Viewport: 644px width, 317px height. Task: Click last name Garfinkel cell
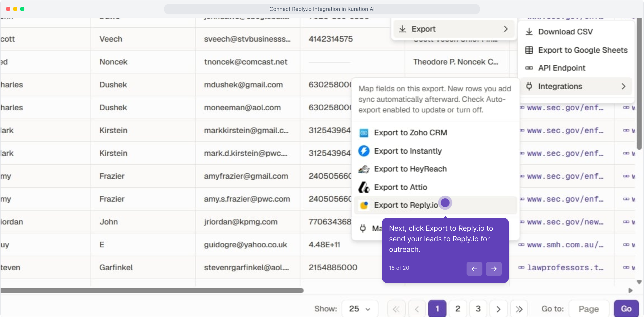pos(143,268)
